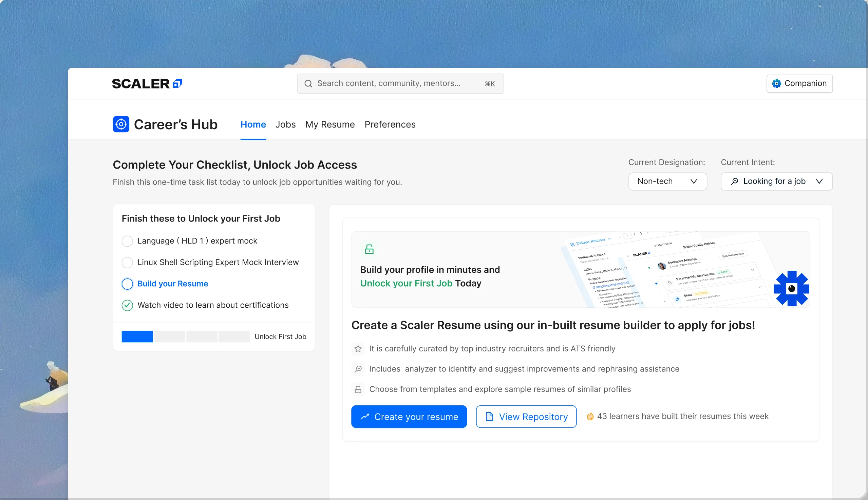This screenshot has width=868, height=500.
Task: Open the Preferences tab
Action: (390, 124)
